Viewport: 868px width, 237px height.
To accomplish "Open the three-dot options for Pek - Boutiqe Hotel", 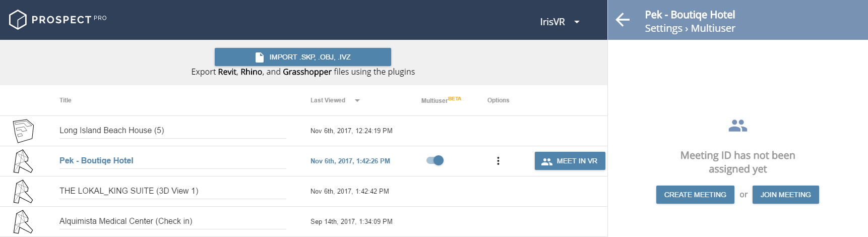I will (x=498, y=161).
